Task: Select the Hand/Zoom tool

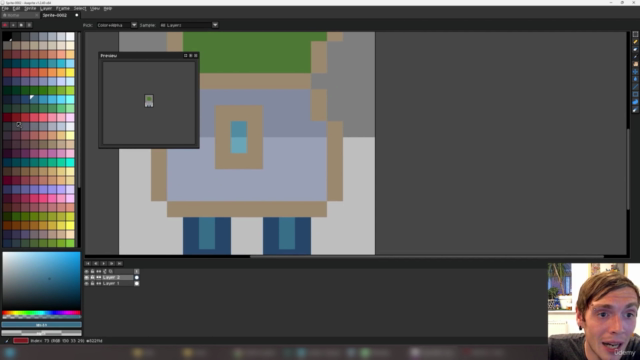Action: (x=635, y=64)
